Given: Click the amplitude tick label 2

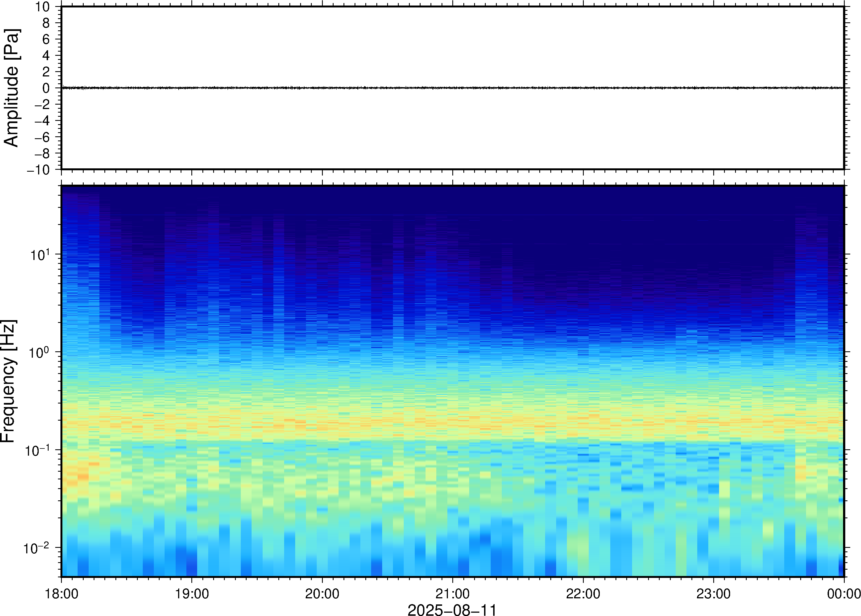Looking at the screenshot, I should click(46, 72).
